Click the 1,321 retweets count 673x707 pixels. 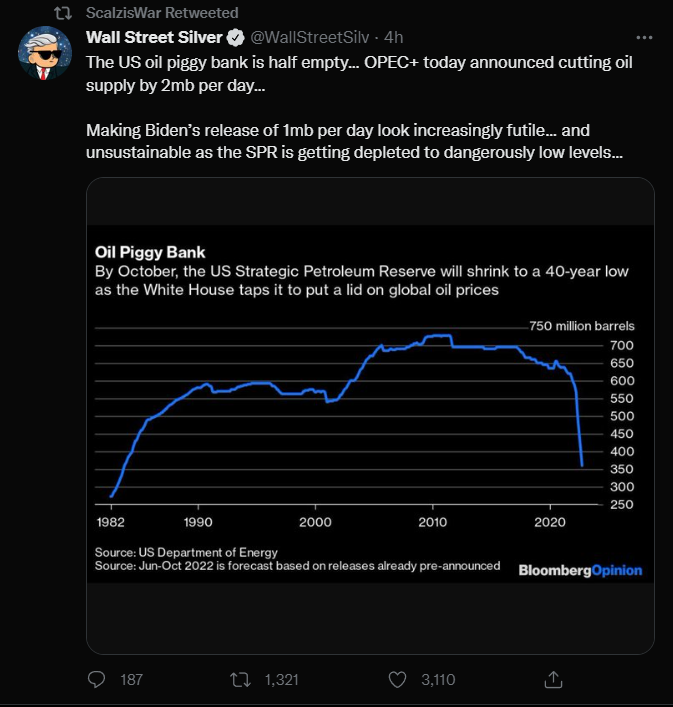(x=281, y=679)
